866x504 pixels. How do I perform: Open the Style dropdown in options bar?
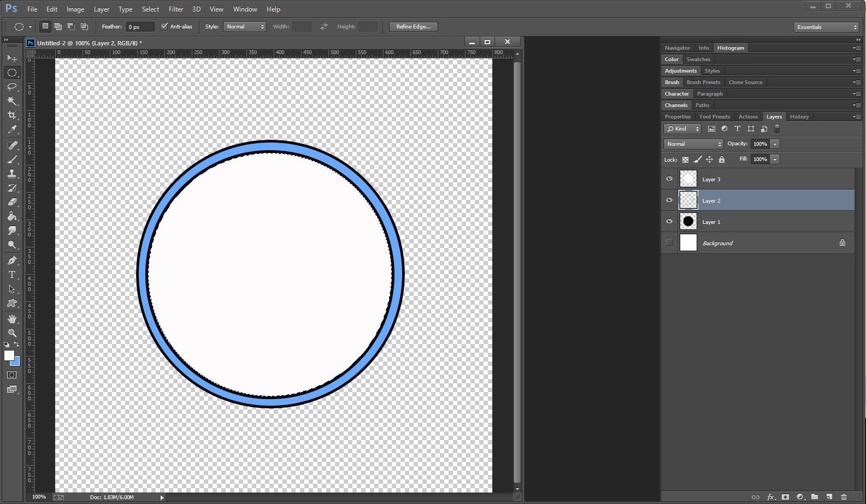(x=244, y=27)
